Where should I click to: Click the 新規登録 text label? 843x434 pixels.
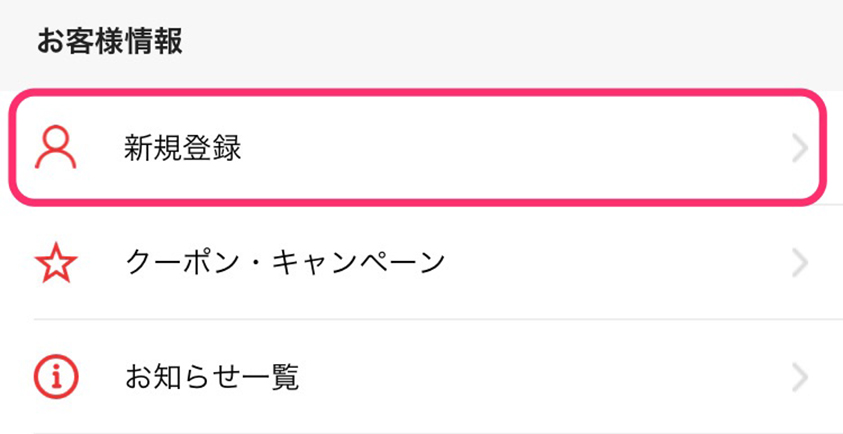click(183, 147)
